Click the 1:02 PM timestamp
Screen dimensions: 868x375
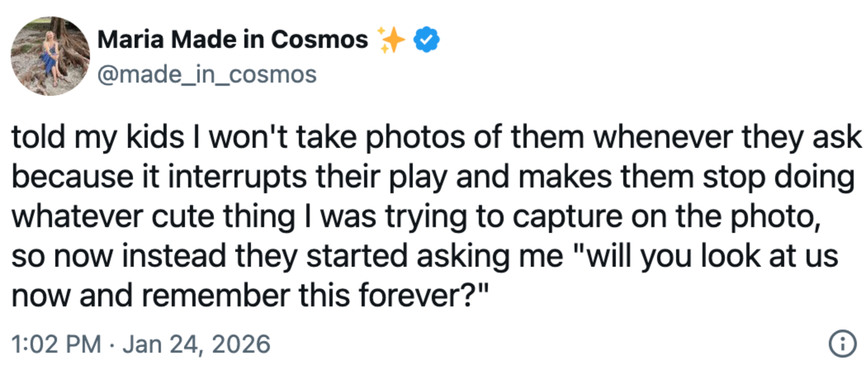[x=56, y=344]
